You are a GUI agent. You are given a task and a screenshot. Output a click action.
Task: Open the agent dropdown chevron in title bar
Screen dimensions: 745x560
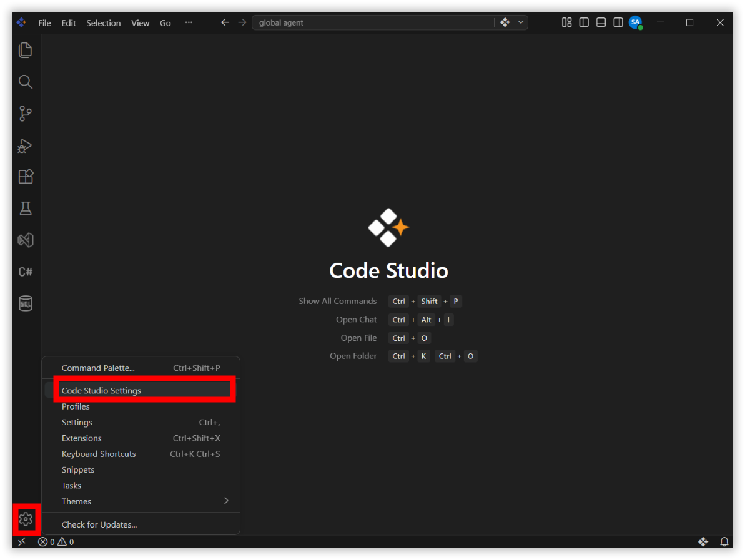(x=521, y=22)
